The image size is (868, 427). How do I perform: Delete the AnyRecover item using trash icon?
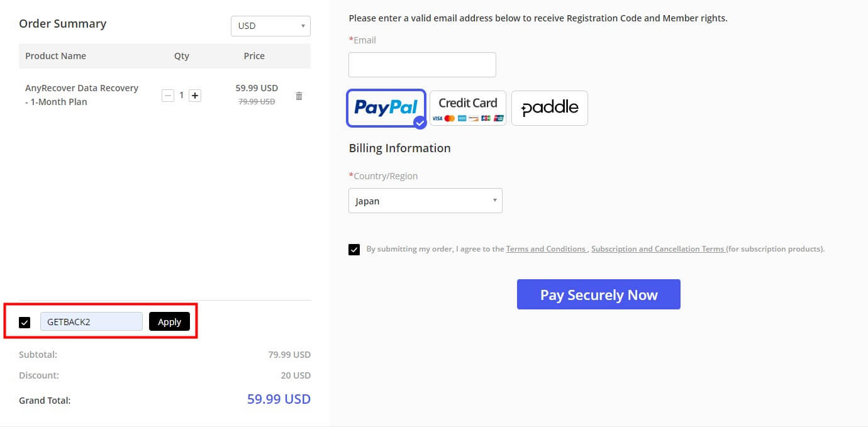299,96
